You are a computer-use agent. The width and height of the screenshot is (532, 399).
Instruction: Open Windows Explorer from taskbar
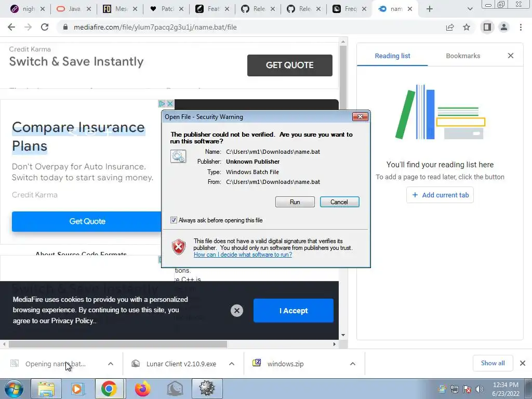pyautogui.click(x=46, y=389)
